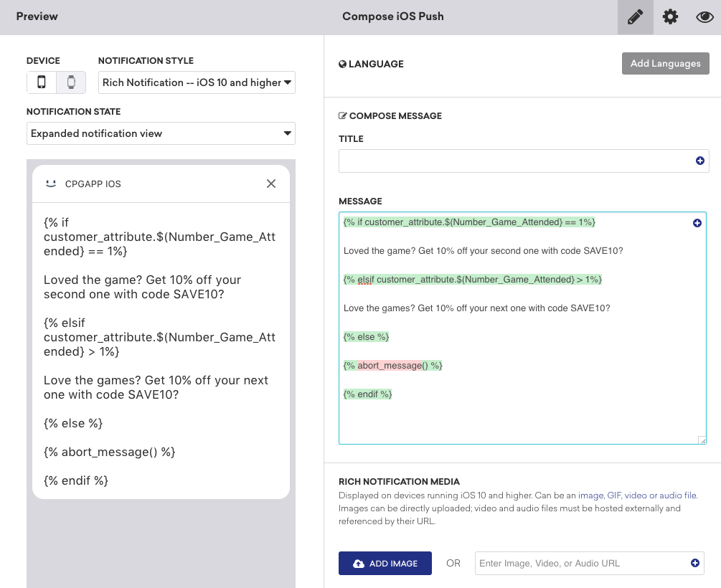Open the image, GIF, video or audio file link
The width and height of the screenshot is (721, 588).
pyautogui.click(x=637, y=495)
